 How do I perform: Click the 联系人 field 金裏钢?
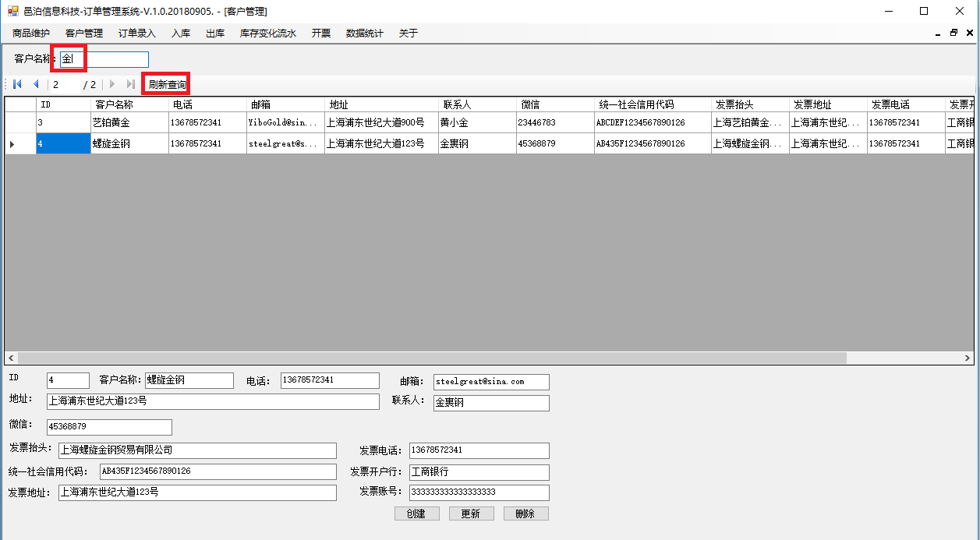491,403
